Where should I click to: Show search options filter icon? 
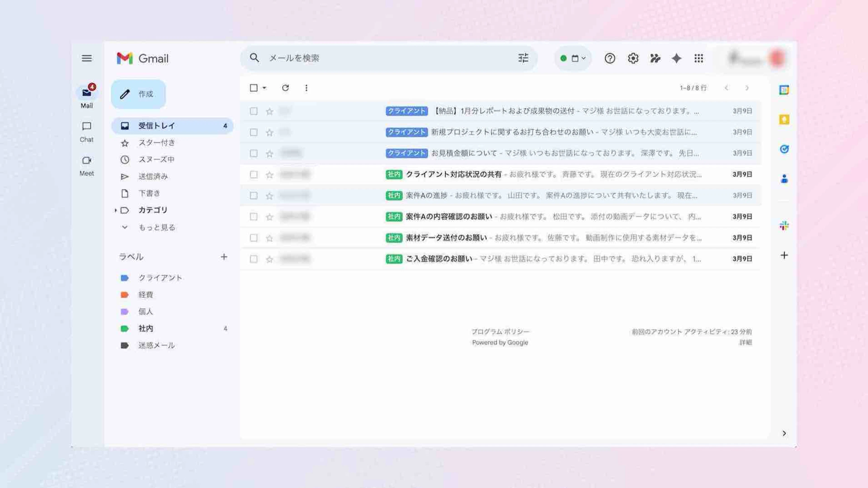(x=523, y=58)
